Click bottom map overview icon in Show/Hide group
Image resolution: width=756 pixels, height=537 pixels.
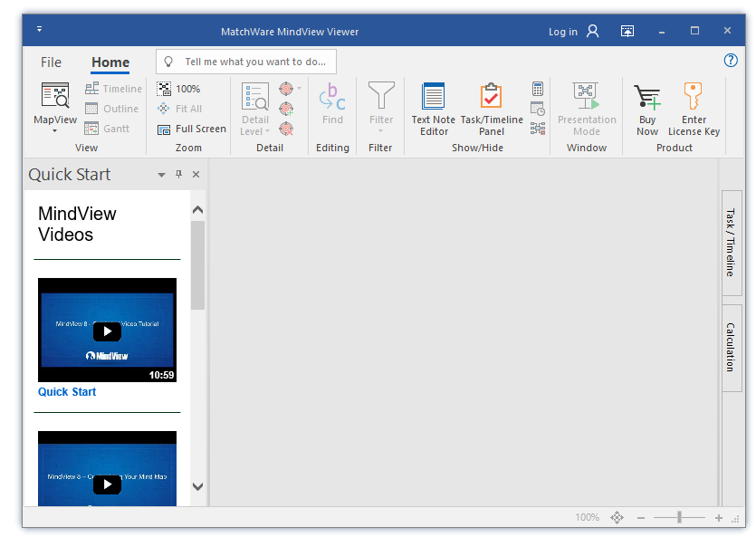pos(538,129)
